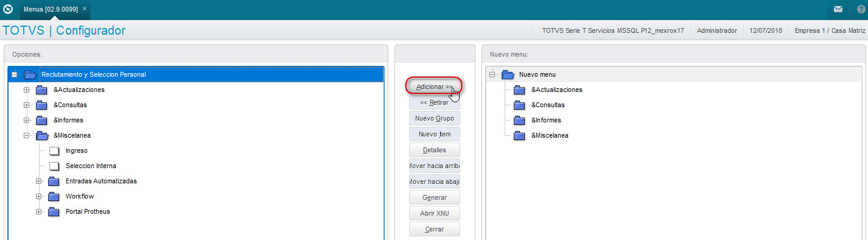The width and height of the screenshot is (868, 240).
Task: Select Entradas Automatizadas label
Action: (x=101, y=182)
